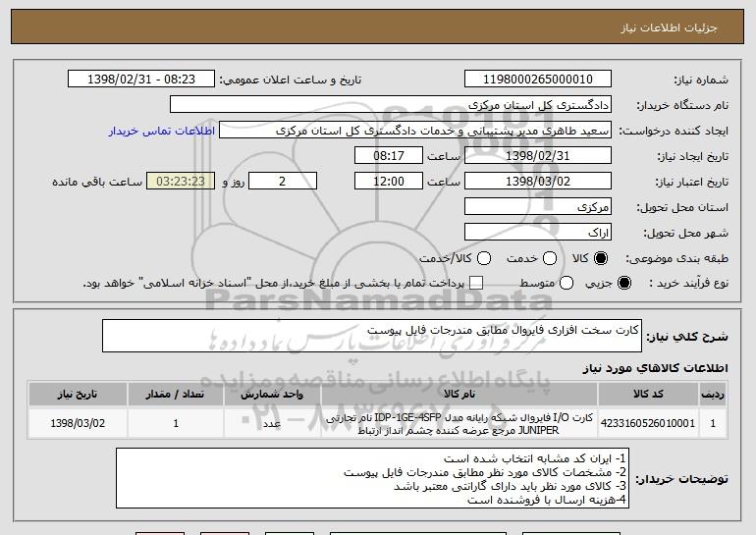Click the تعداد / مقدار column header
Screen dimensions: 756x535
coord(176,395)
